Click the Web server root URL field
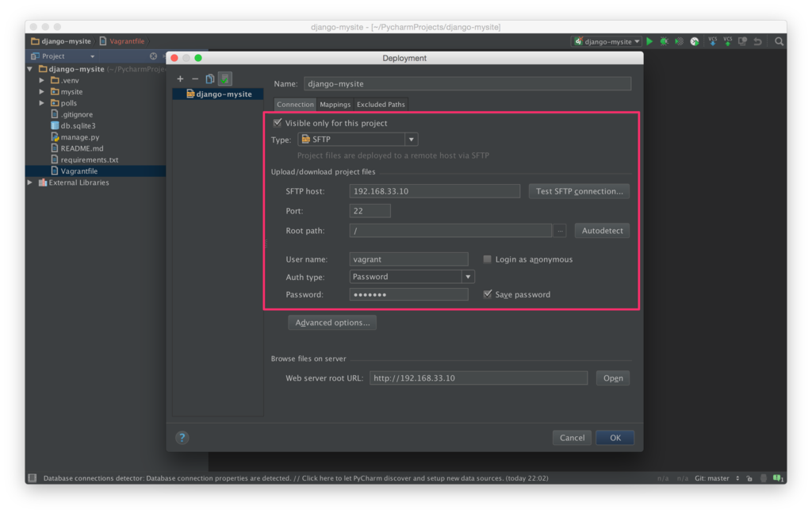Image resolution: width=812 pixels, height=514 pixels. click(x=478, y=378)
